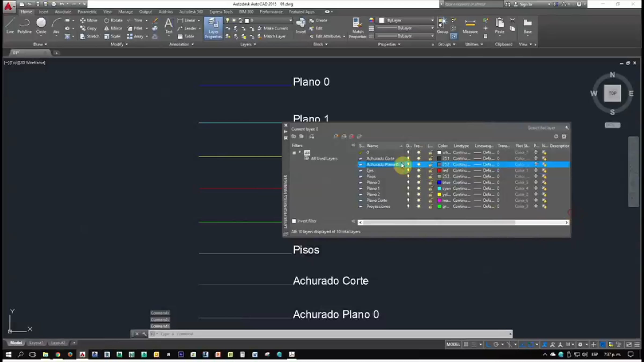
Task: Switch to the Layout1 tab
Action: point(36,343)
